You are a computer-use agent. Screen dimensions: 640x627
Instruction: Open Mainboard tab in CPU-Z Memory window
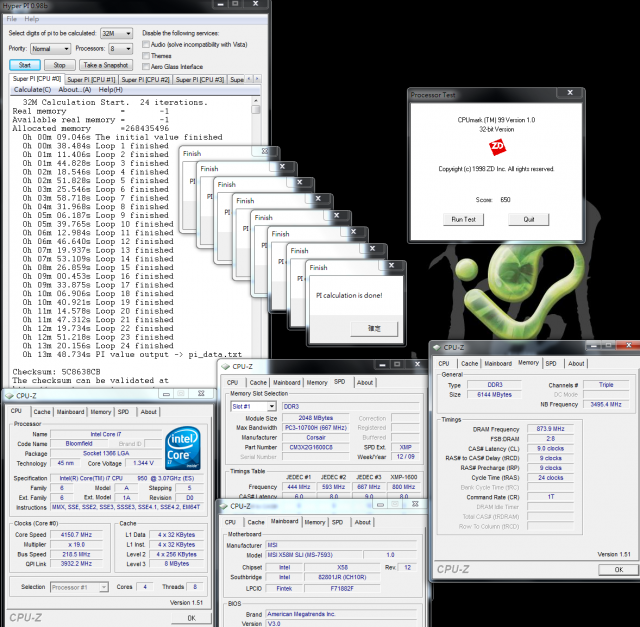498,363
